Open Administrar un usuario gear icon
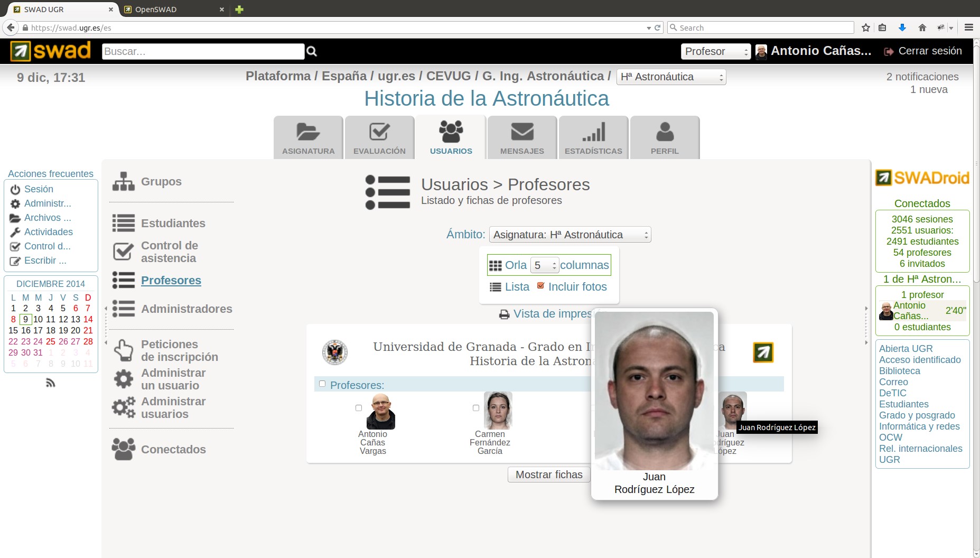This screenshot has height=558, width=980. (124, 379)
